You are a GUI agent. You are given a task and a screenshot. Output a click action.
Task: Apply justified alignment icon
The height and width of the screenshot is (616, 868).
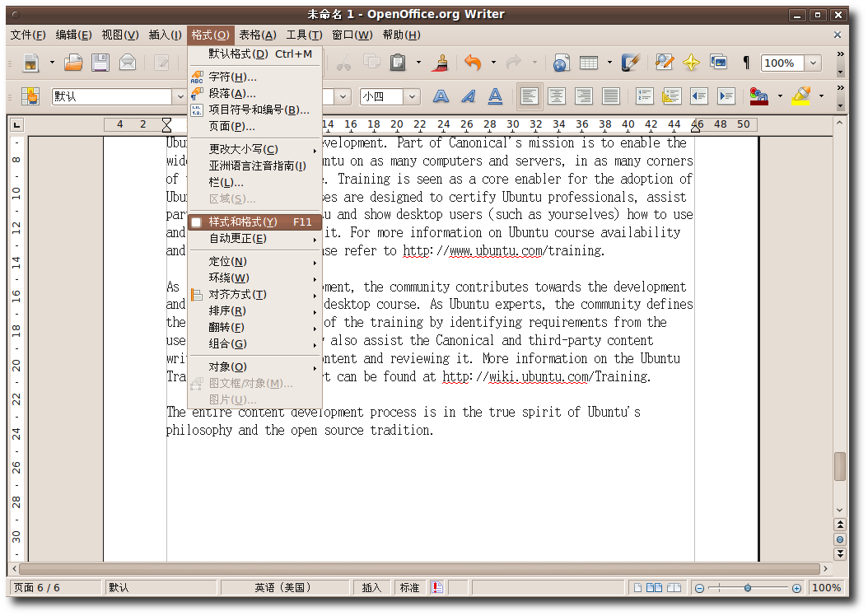pyautogui.click(x=610, y=96)
